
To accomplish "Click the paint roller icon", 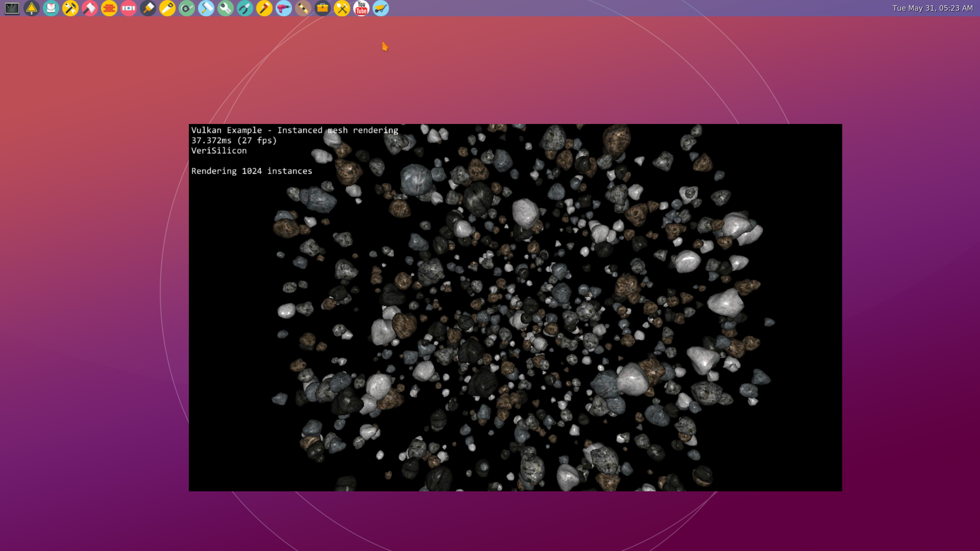I will pos(206,8).
